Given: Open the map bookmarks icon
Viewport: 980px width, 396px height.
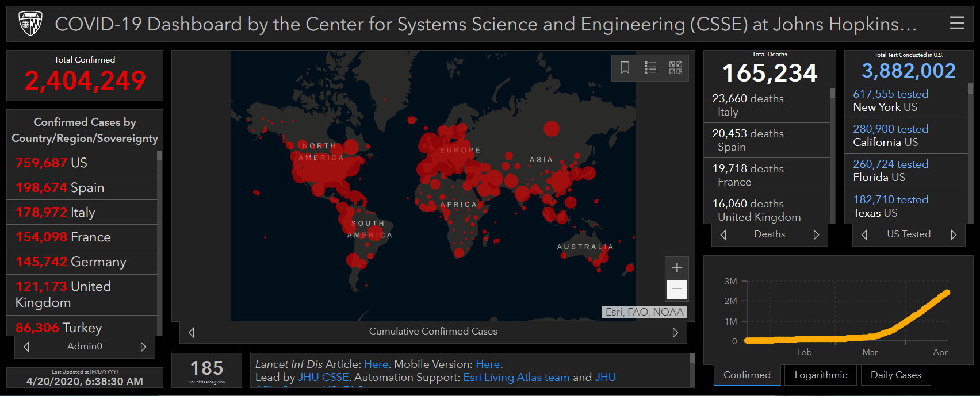Looking at the screenshot, I should point(625,68).
